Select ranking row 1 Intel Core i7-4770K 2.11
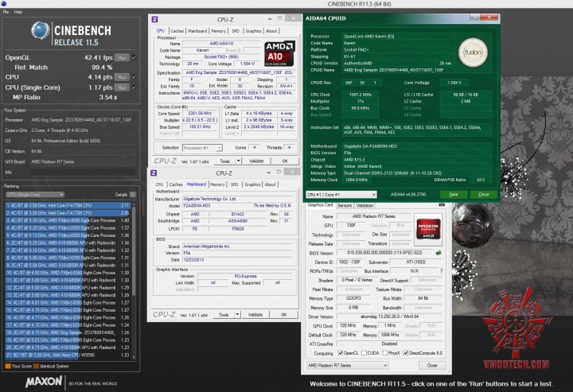Viewport: 573px width, 392px height. [68, 205]
